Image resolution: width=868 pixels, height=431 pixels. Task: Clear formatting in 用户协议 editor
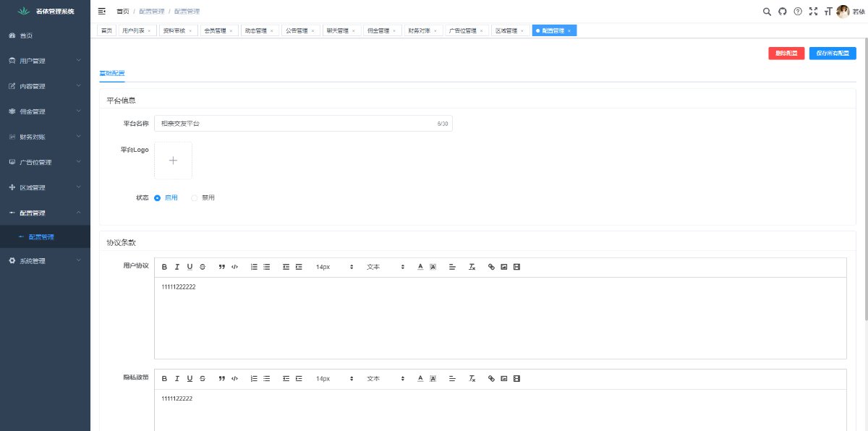tap(472, 267)
